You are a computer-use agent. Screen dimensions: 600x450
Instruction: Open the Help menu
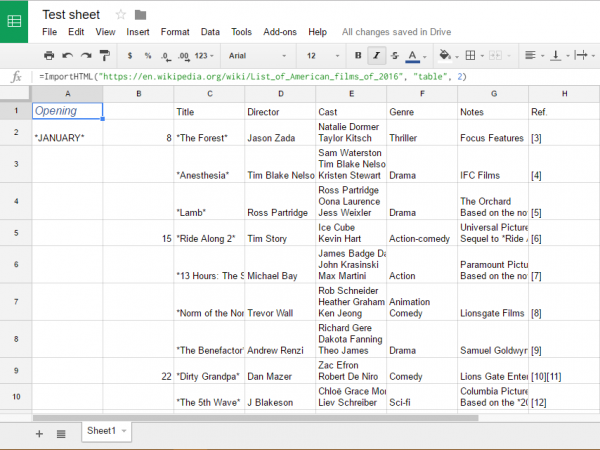318,32
